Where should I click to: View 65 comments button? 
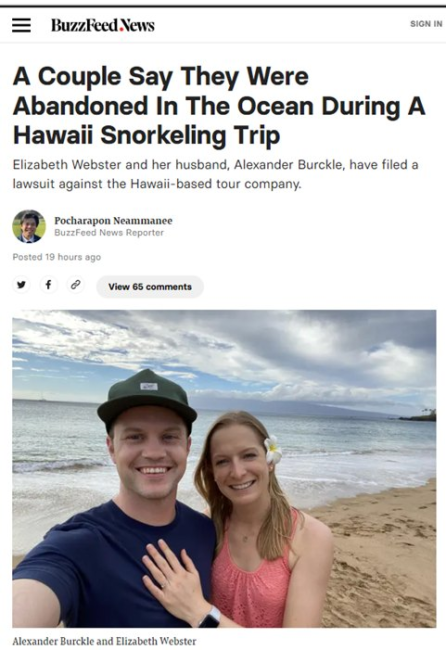[x=150, y=286]
